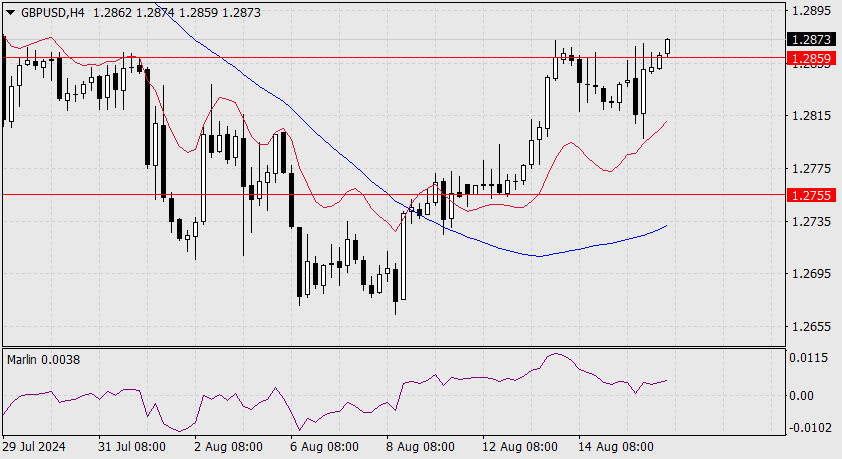The width and height of the screenshot is (842, 459).
Task: Click the 14 Aug 08:00 time label
Action: [x=616, y=447]
